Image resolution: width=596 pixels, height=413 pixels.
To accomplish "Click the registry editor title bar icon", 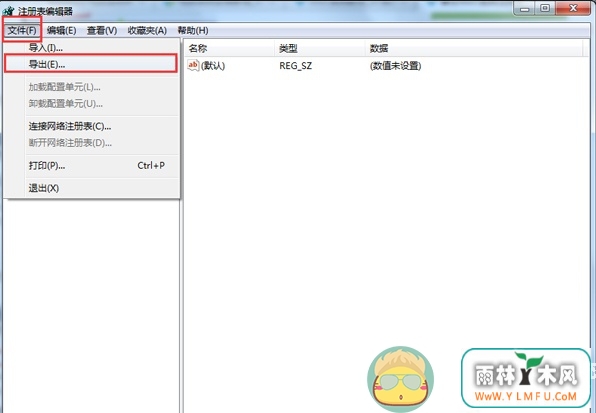I will (9, 11).
